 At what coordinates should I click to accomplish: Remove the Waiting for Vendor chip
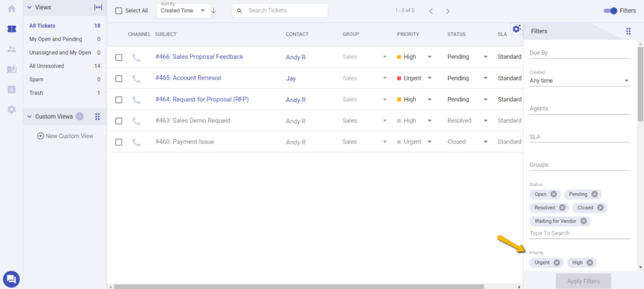pos(583,221)
